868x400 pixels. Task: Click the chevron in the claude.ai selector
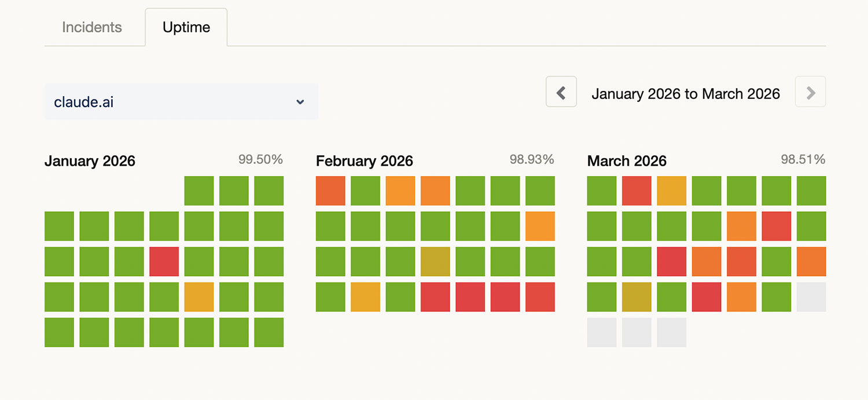click(x=300, y=102)
